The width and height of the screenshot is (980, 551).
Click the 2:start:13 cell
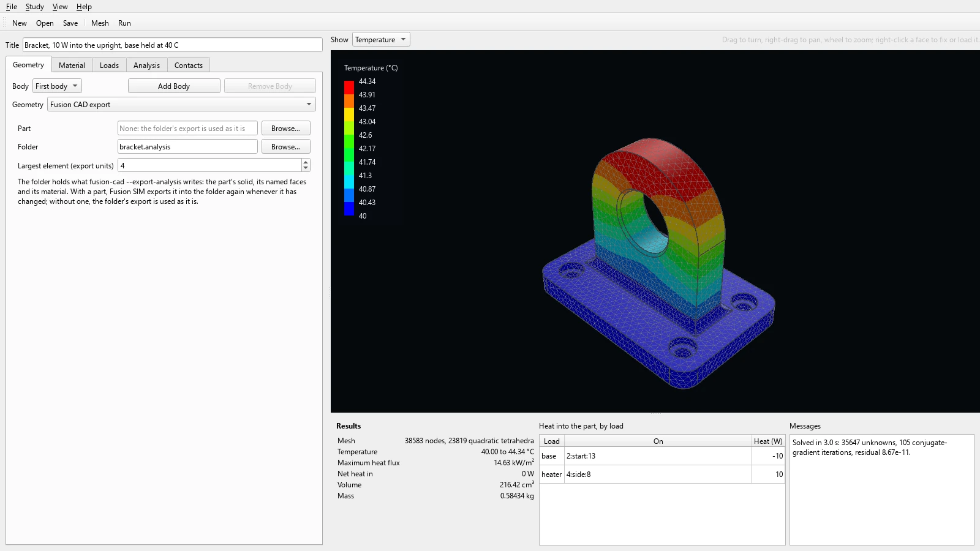(x=658, y=456)
